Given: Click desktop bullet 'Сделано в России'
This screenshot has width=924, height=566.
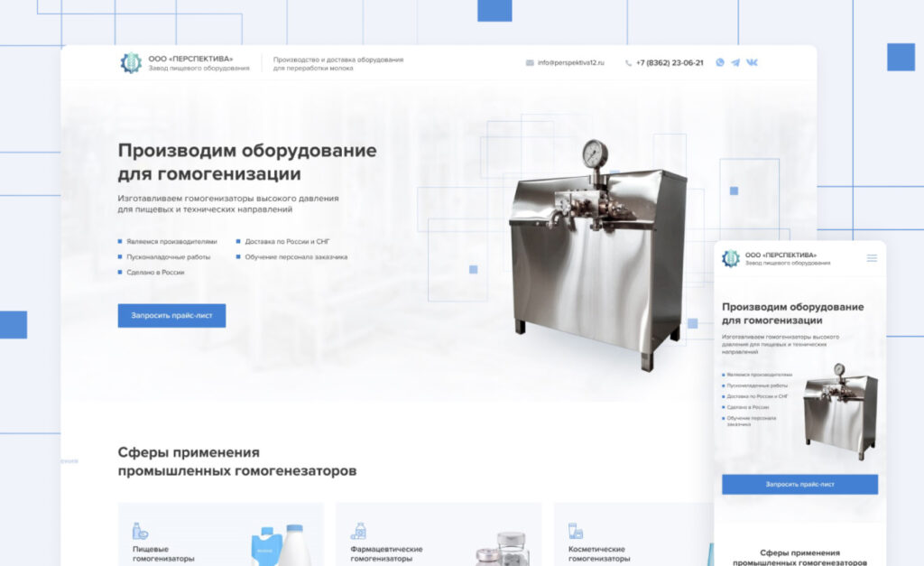Looking at the screenshot, I should 155,272.
